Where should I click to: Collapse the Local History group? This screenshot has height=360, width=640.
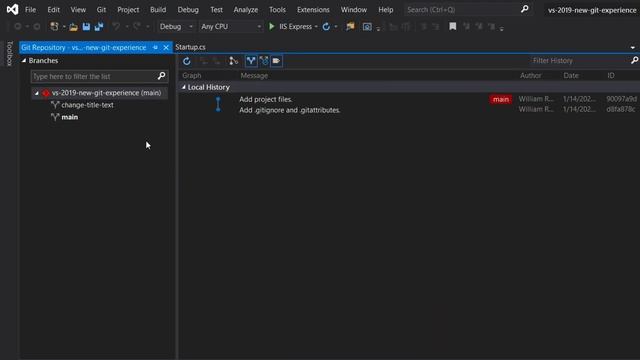click(x=184, y=87)
